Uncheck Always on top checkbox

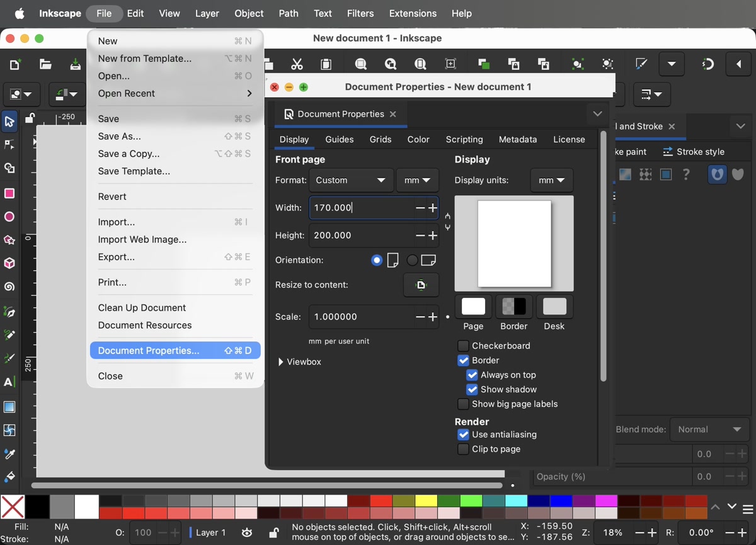[472, 375]
